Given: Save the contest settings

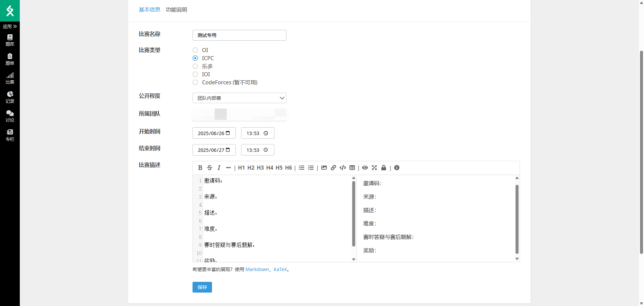Looking at the screenshot, I should pyautogui.click(x=202, y=287).
